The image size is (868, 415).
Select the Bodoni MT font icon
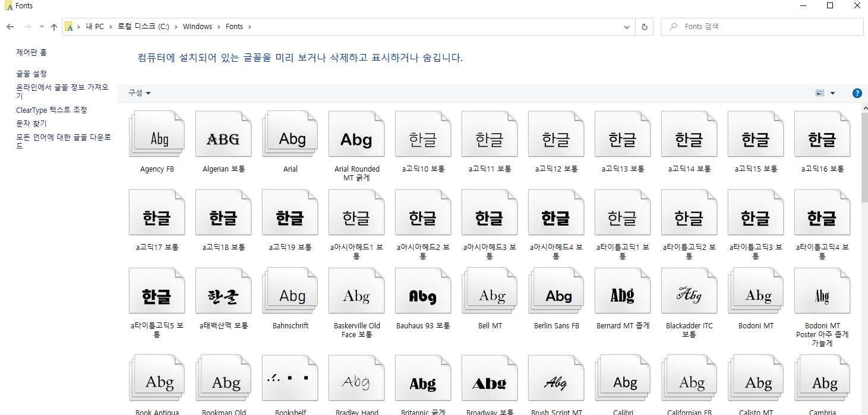pyautogui.click(x=756, y=291)
